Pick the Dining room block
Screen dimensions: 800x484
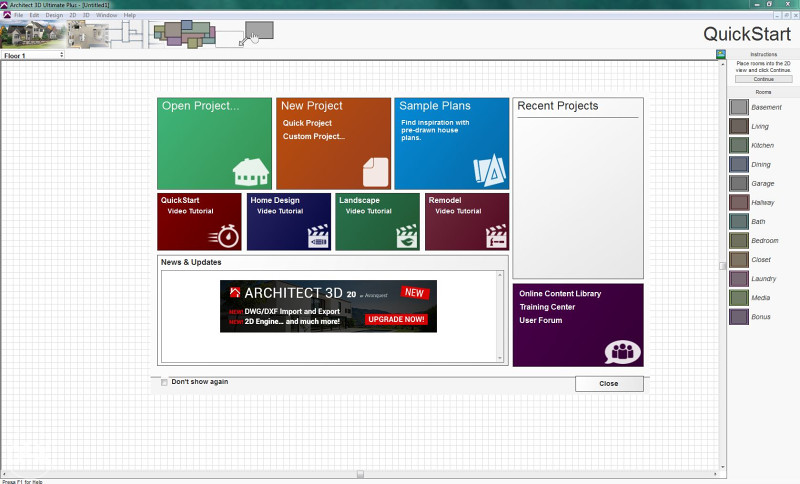point(738,164)
